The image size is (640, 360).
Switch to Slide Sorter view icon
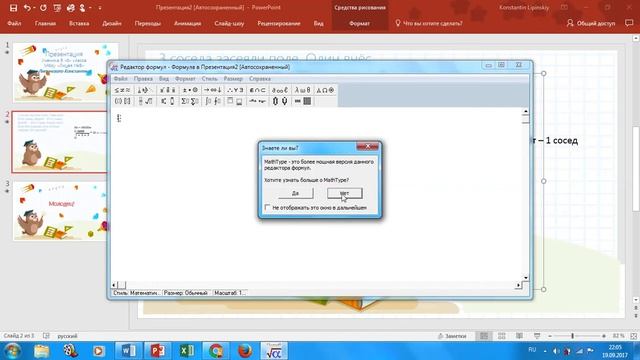tap(502, 336)
